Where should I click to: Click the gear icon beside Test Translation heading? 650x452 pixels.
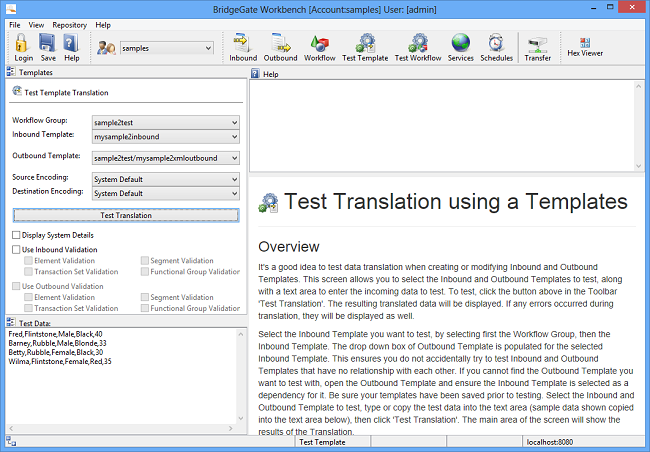(x=268, y=203)
